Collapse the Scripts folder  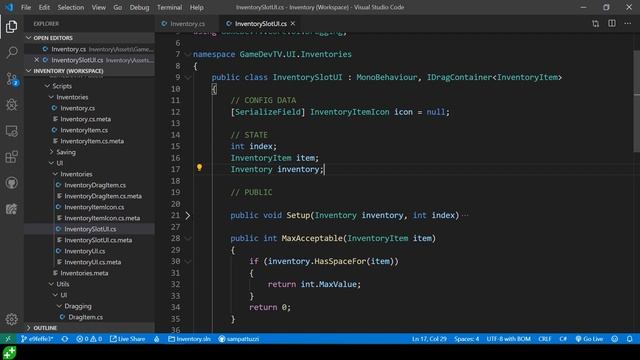pyautogui.click(x=47, y=86)
